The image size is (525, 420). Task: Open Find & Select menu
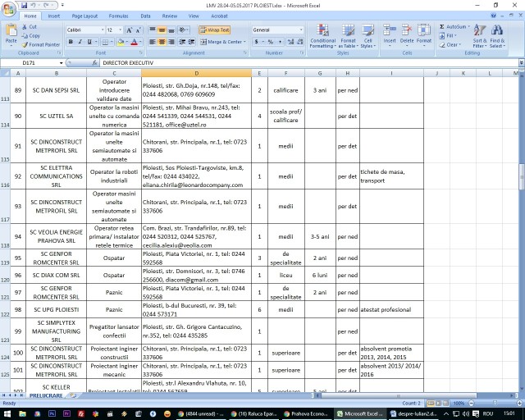click(497, 36)
